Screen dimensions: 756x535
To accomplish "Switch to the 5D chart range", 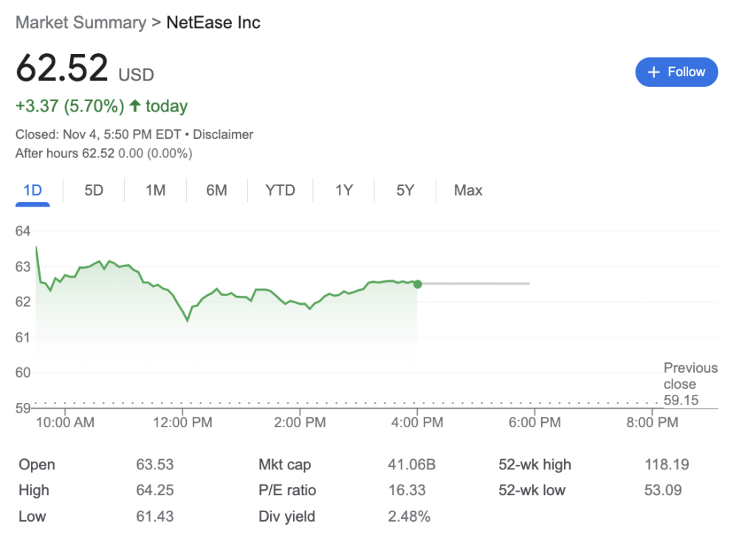I will point(94,190).
